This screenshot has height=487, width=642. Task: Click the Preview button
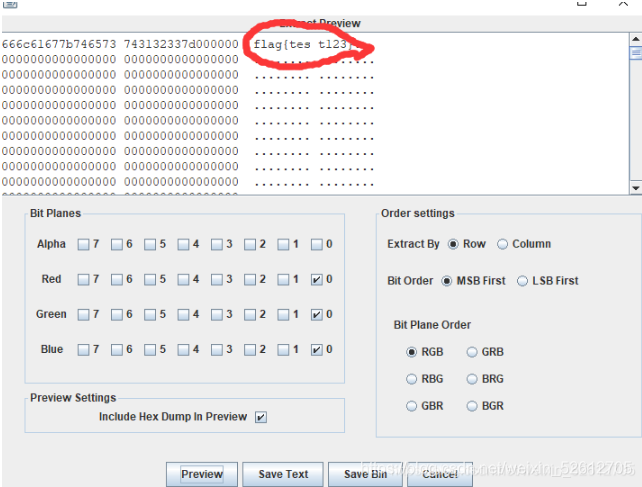coord(201,474)
